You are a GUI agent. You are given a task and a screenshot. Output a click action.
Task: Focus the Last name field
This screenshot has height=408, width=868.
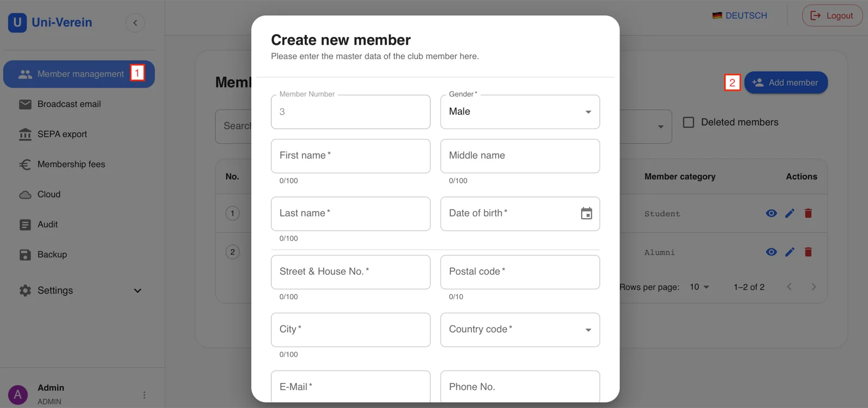click(350, 214)
